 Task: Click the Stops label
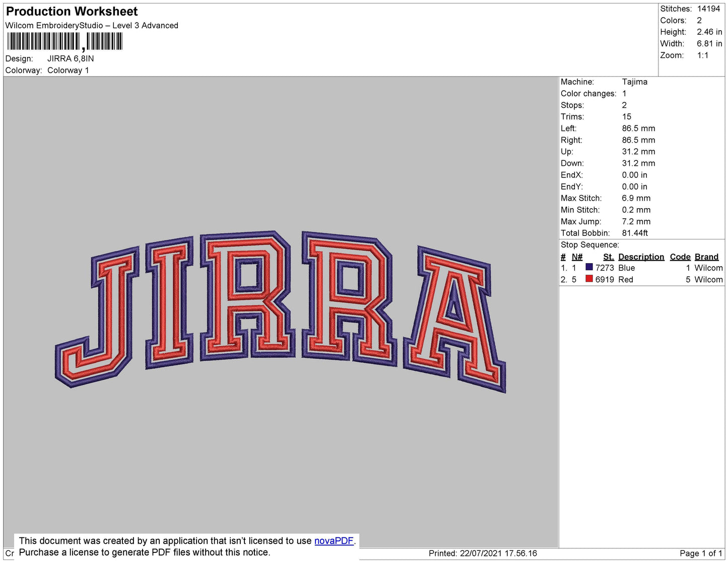coord(572,105)
